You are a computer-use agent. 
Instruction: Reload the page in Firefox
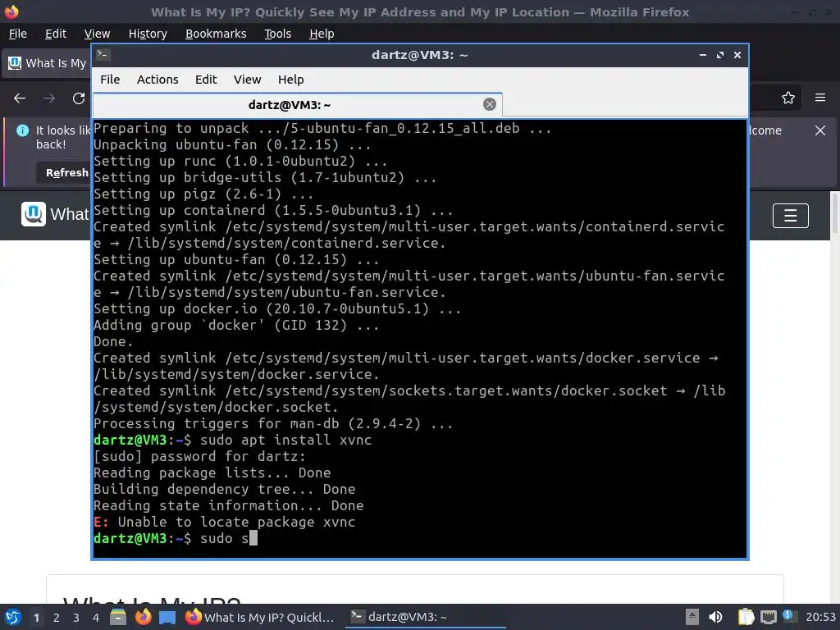[79, 98]
